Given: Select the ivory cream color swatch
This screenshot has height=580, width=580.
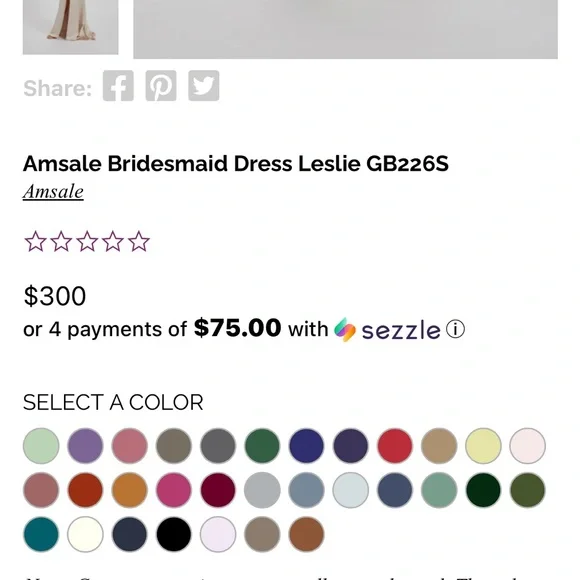Looking at the screenshot, I should coord(85,535).
